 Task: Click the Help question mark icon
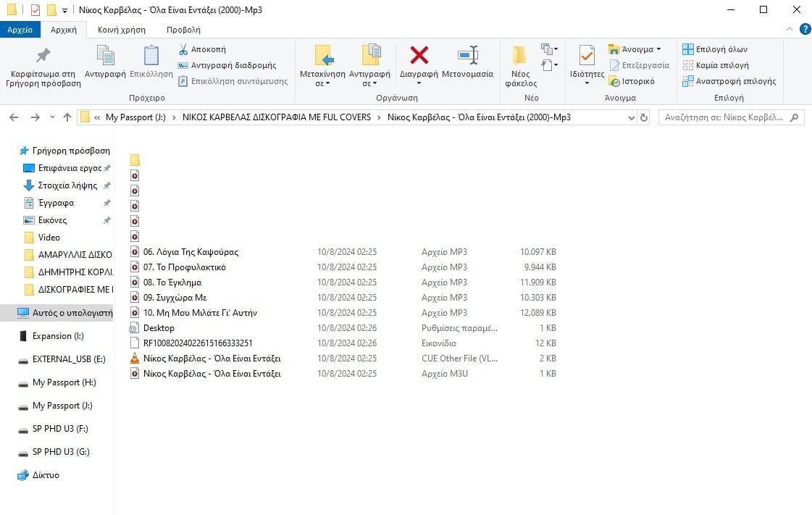(805, 30)
